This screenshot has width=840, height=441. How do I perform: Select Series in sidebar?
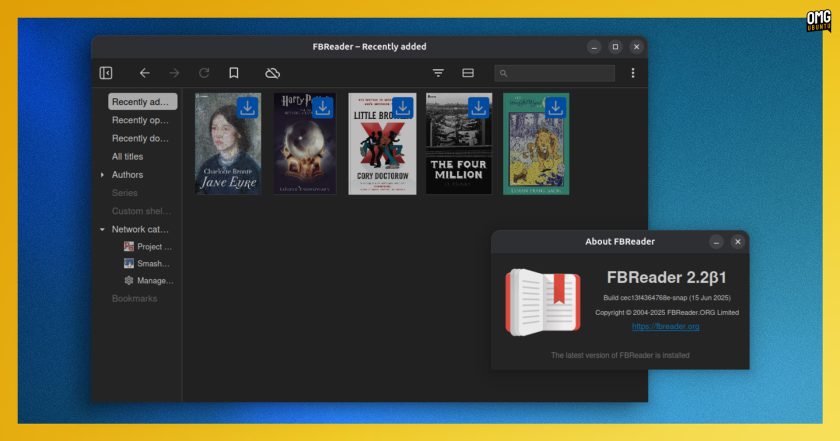125,193
